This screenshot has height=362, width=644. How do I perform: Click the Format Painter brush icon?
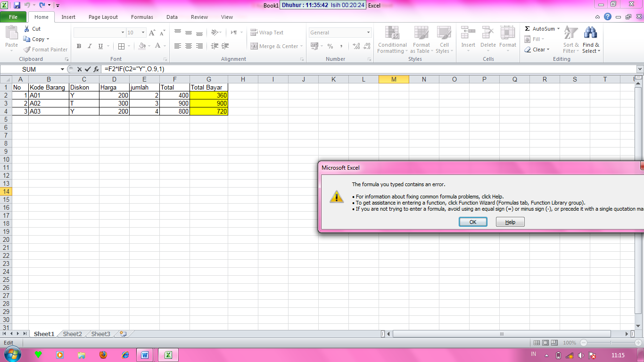(x=27, y=49)
